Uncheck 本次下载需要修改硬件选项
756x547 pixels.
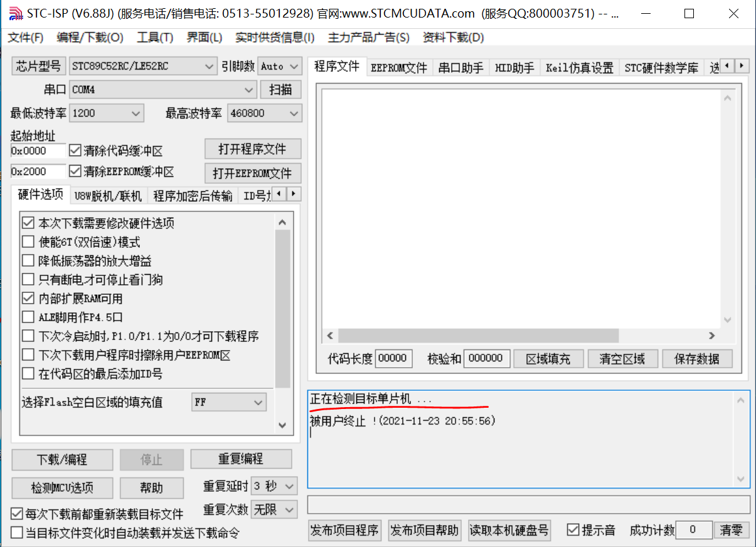tap(28, 223)
